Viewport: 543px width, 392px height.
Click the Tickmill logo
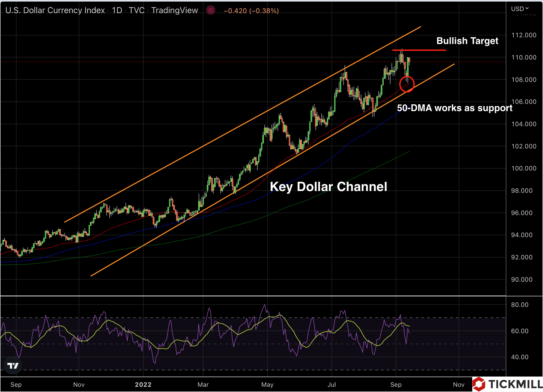coord(507,384)
